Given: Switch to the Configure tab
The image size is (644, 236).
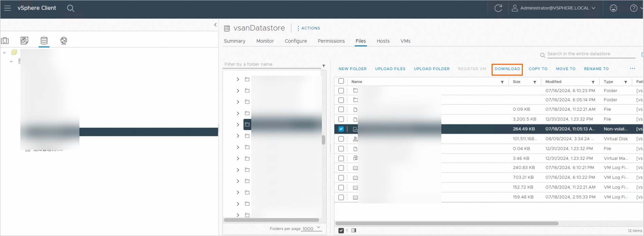Looking at the screenshot, I should click(x=296, y=41).
